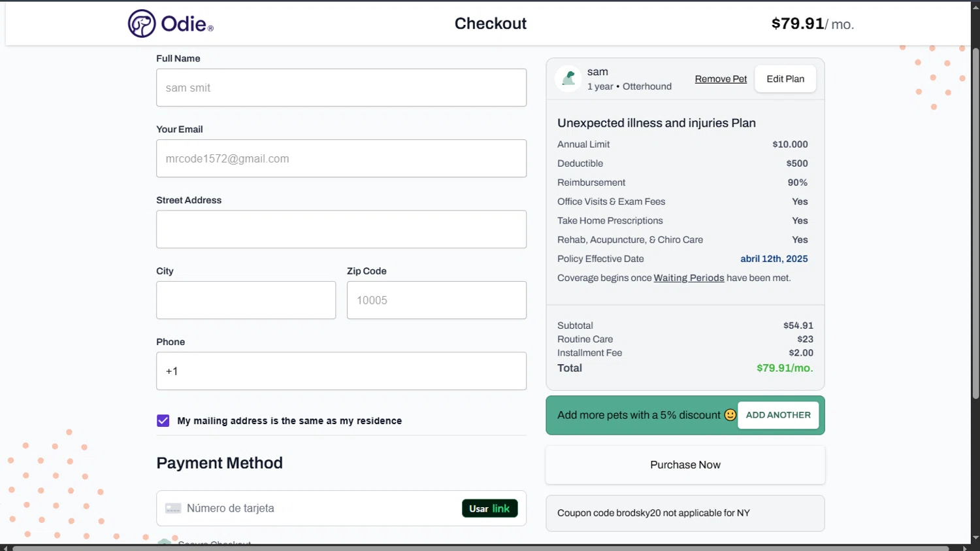
Task: Click the Subtotal $54.91 amount
Action: 798,326
